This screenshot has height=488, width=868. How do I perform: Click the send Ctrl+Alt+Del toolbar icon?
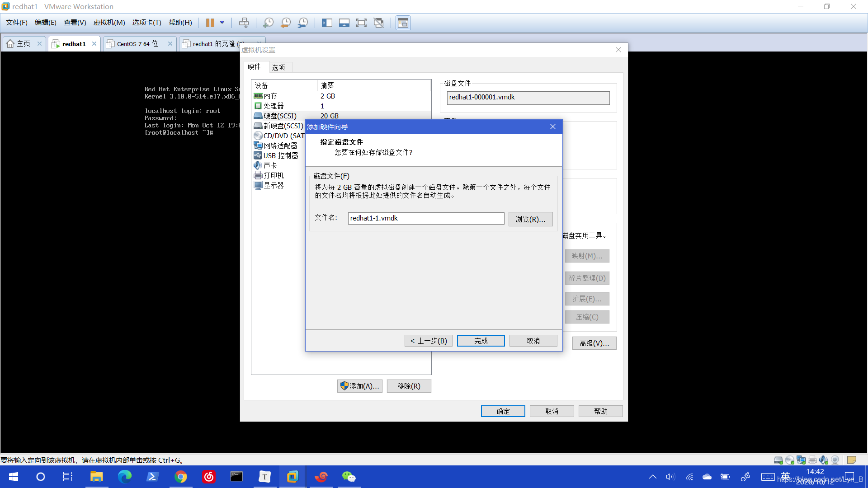coord(244,23)
